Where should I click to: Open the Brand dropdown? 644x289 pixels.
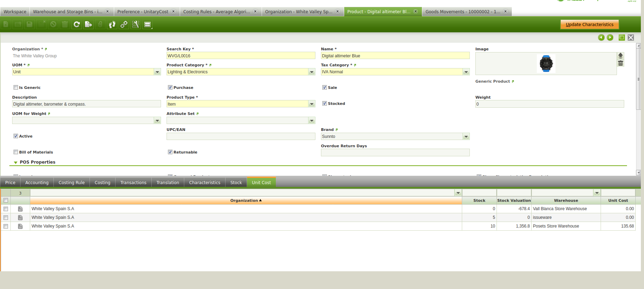(x=466, y=137)
